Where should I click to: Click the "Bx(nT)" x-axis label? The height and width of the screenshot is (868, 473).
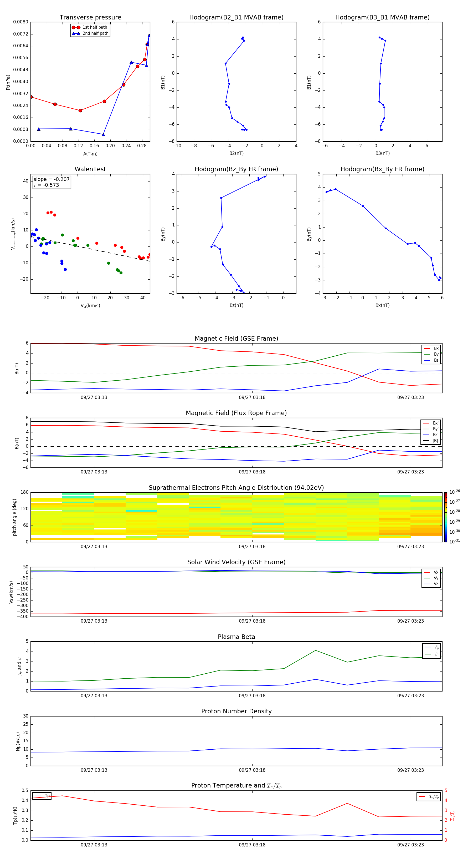point(382,305)
